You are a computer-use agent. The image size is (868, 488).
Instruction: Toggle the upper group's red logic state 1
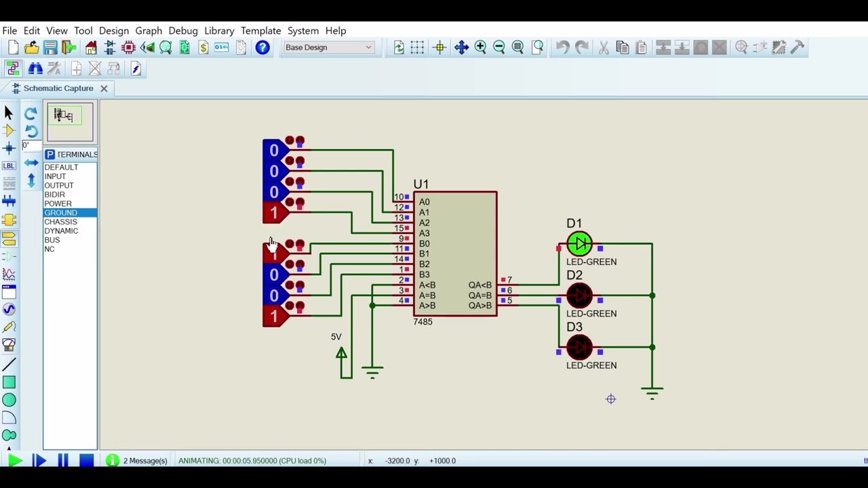pyautogui.click(x=274, y=213)
